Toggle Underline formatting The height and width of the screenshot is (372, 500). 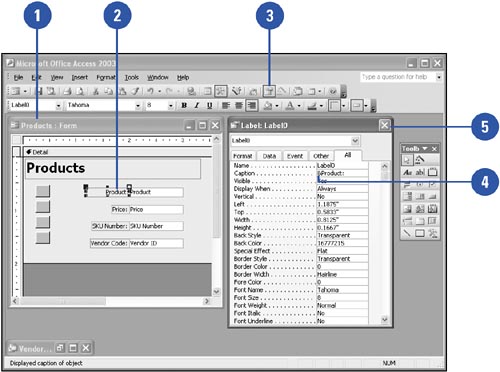(x=209, y=106)
